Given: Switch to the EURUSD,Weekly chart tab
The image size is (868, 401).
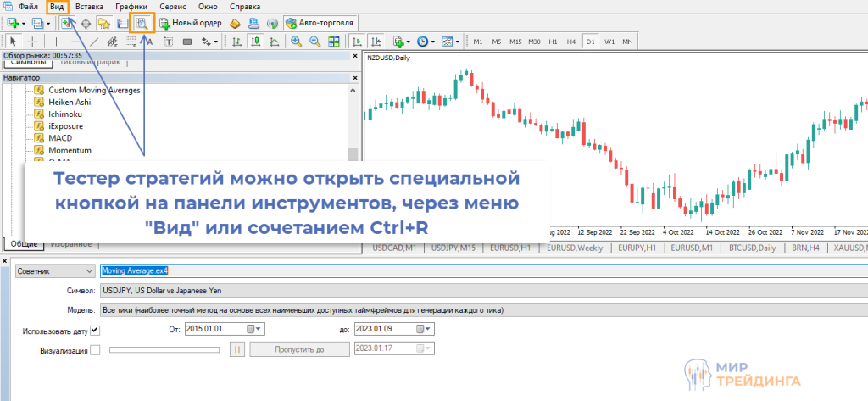Looking at the screenshot, I should (x=574, y=248).
